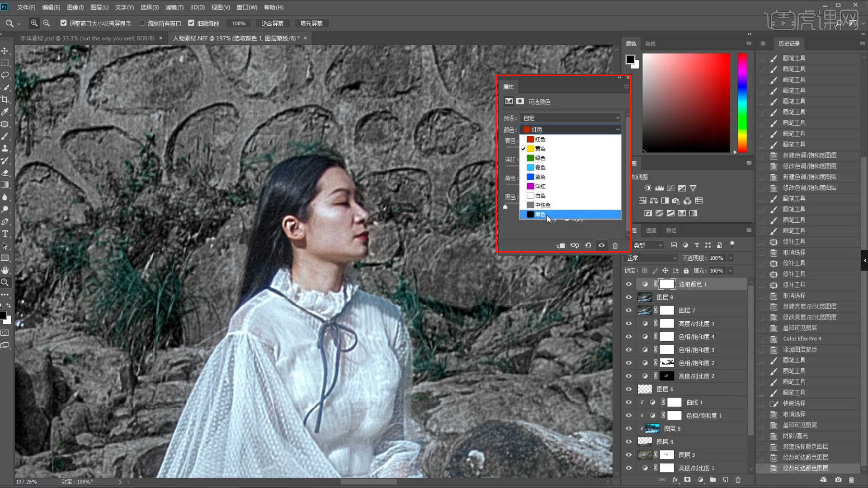
Task: Open the 滤镜(T) menu
Action: click(174, 7)
